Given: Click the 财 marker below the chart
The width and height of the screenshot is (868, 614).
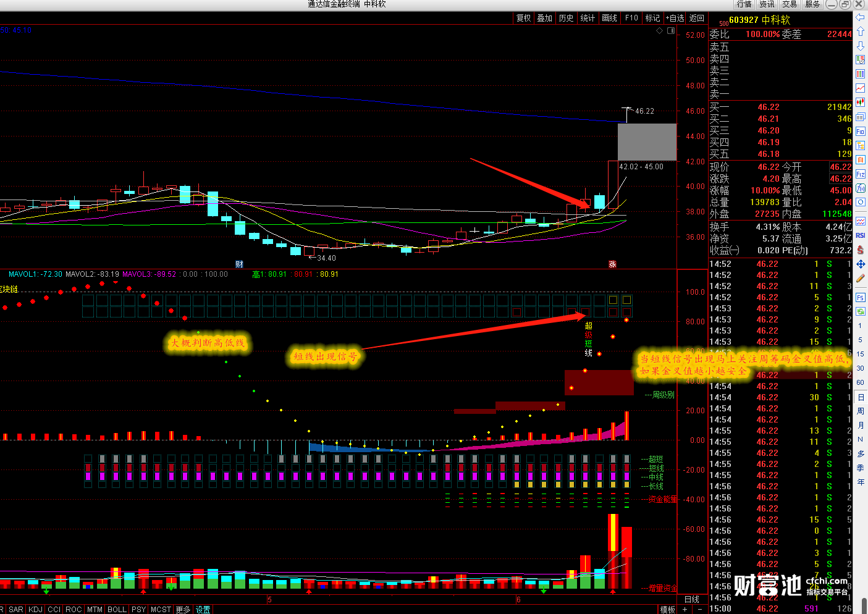Looking at the screenshot, I should coord(239,264).
